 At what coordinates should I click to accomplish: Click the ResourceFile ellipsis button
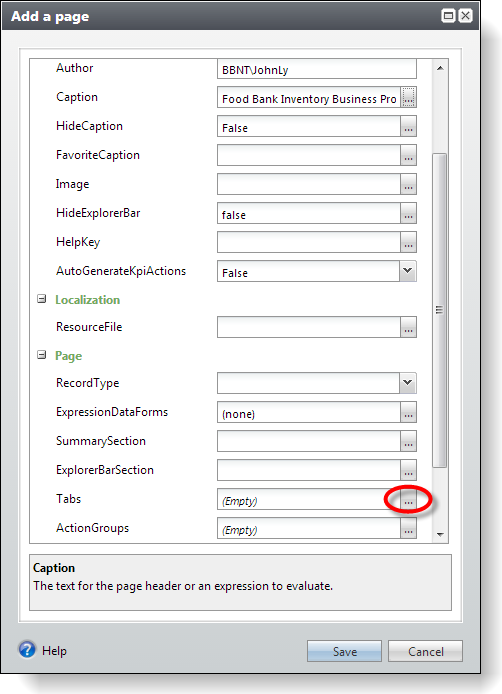[x=408, y=327]
